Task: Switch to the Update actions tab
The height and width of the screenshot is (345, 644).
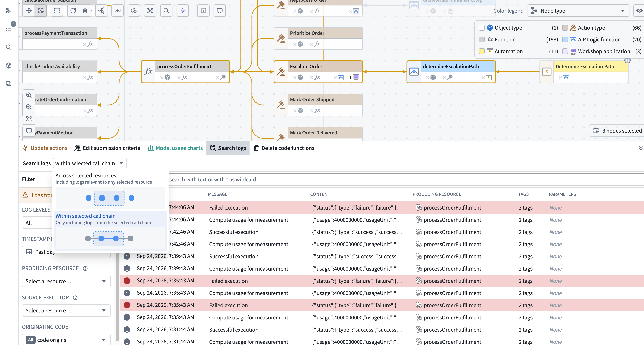Action: 45,148
